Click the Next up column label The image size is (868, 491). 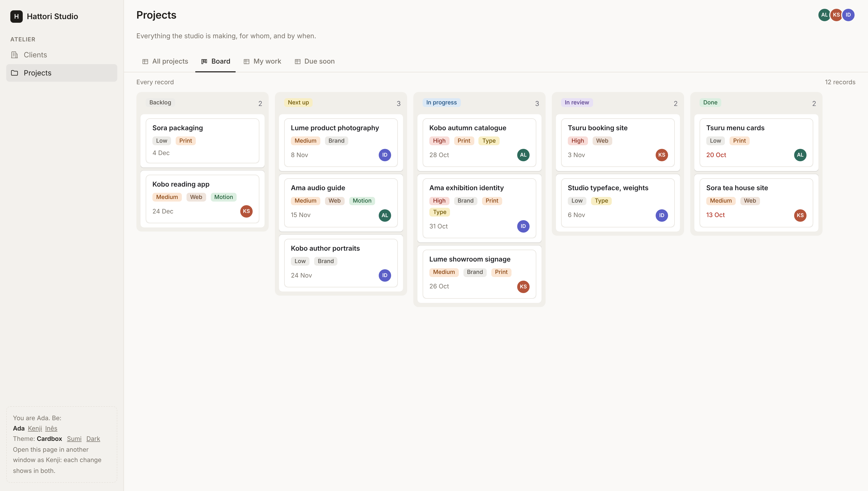[298, 103]
